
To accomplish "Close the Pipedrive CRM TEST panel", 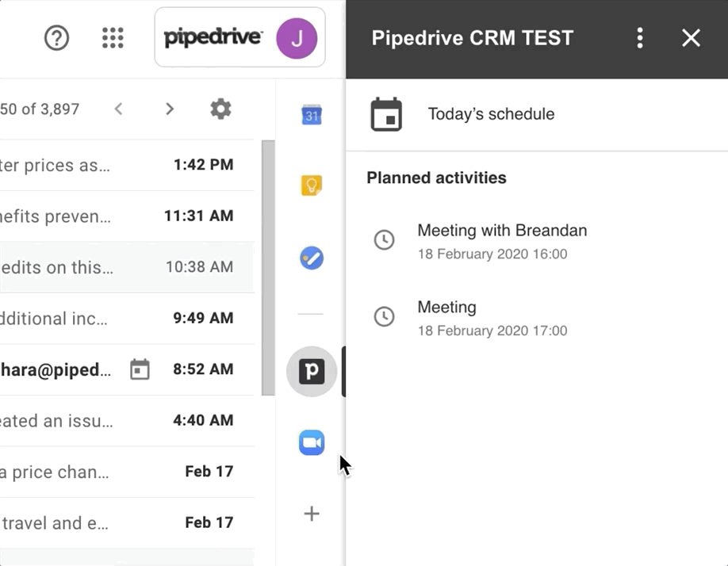I will pos(691,38).
